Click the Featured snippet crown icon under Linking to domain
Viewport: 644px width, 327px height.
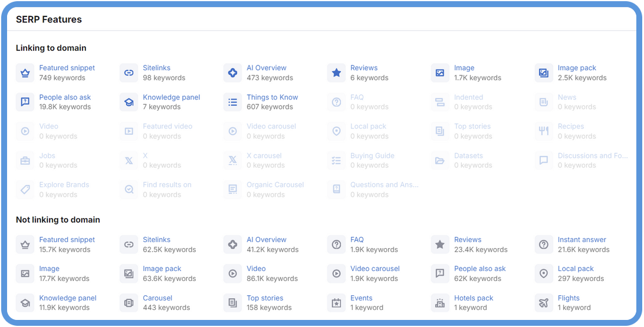(25, 73)
